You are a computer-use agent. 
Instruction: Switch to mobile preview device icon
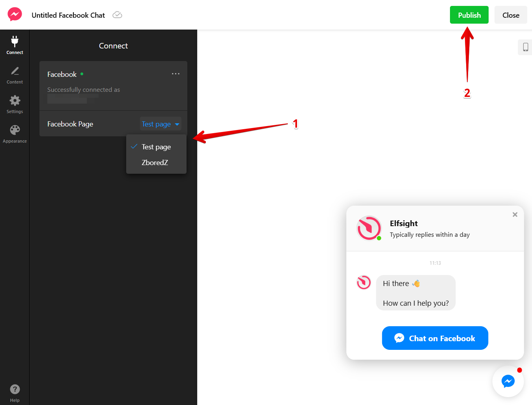pyautogui.click(x=525, y=47)
